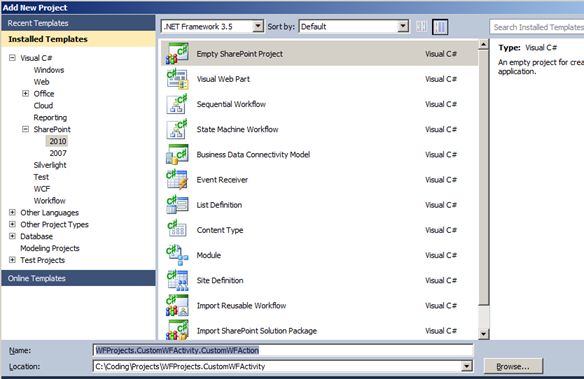This screenshot has width=584, height=379.
Task: Click the template list scroll up arrow
Action: [x=483, y=44]
